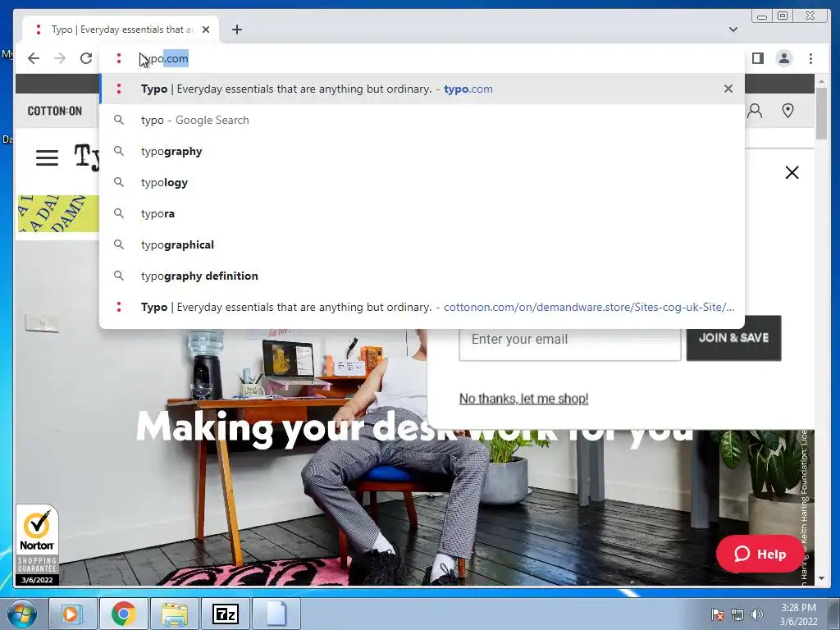Pick the 'typora' search suggestion

pos(422,213)
